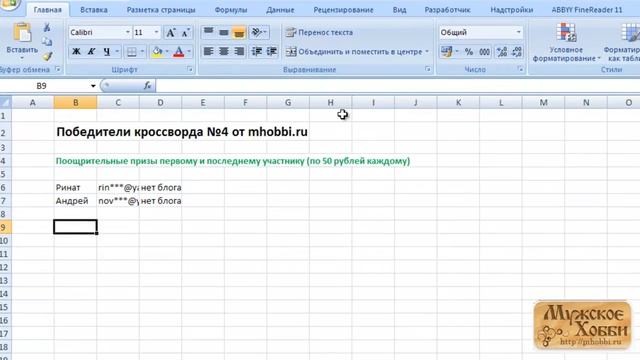Screen dimensions: 640x360
Task: Switch to the Данные tab
Action: [x=280, y=10]
